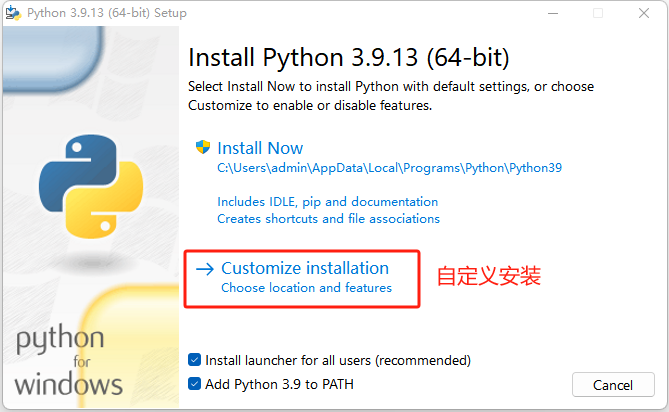This screenshot has width=669, height=412.
Task: Click the shield icon beside Install Now
Action: [x=203, y=148]
